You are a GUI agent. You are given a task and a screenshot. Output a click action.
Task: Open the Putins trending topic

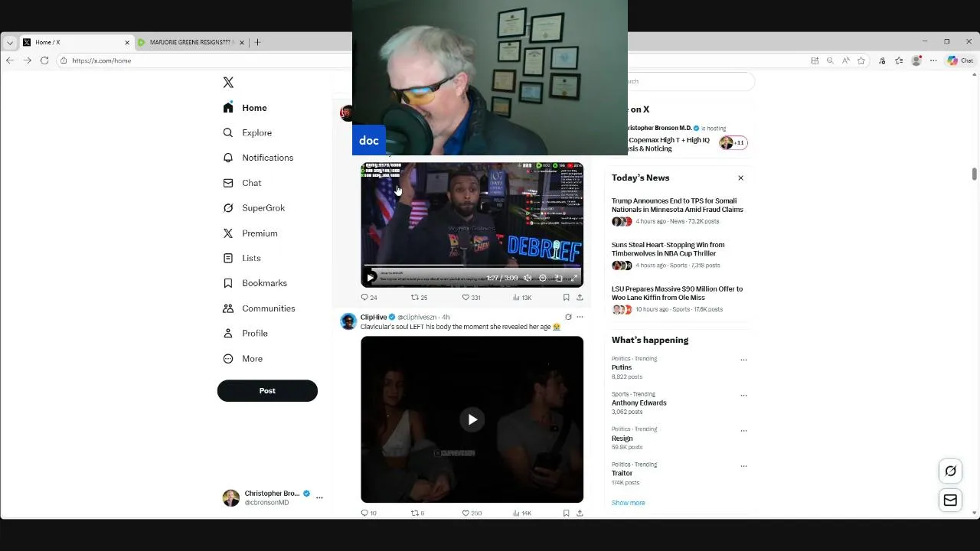[622, 367]
